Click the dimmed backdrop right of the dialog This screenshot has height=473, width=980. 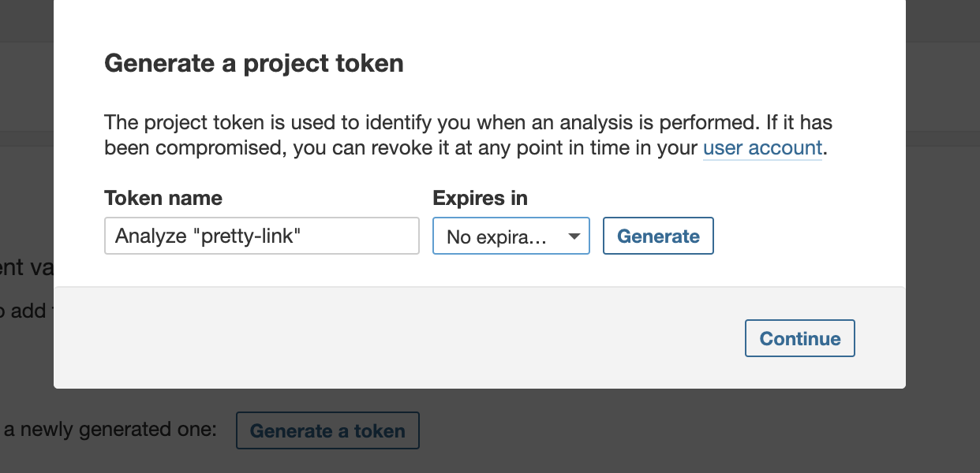[943, 236]
